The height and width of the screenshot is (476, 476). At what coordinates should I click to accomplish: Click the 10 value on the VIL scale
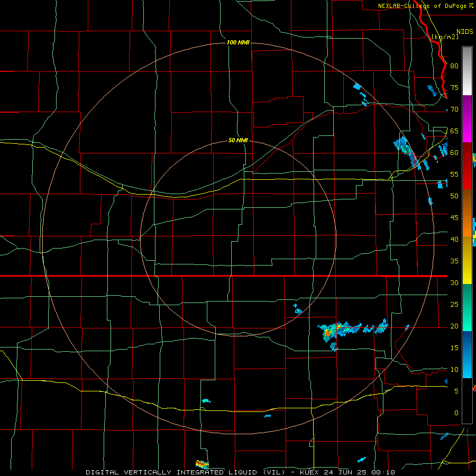(x=454, y=370)
